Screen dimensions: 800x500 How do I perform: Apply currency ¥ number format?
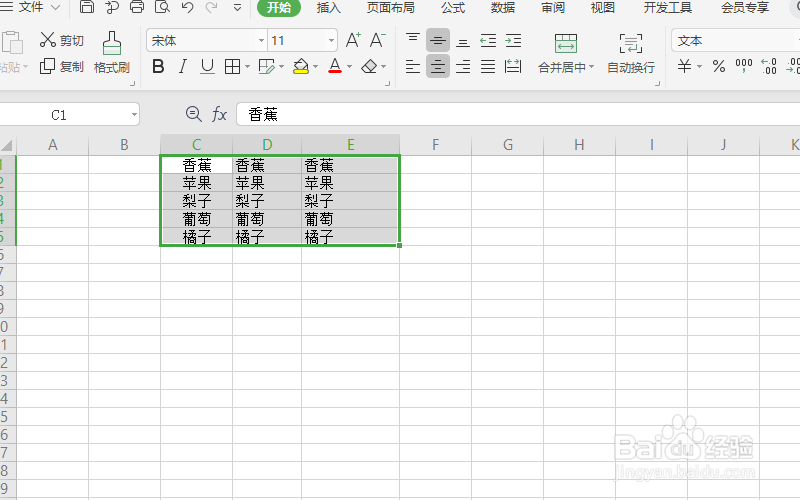(685, 66)
